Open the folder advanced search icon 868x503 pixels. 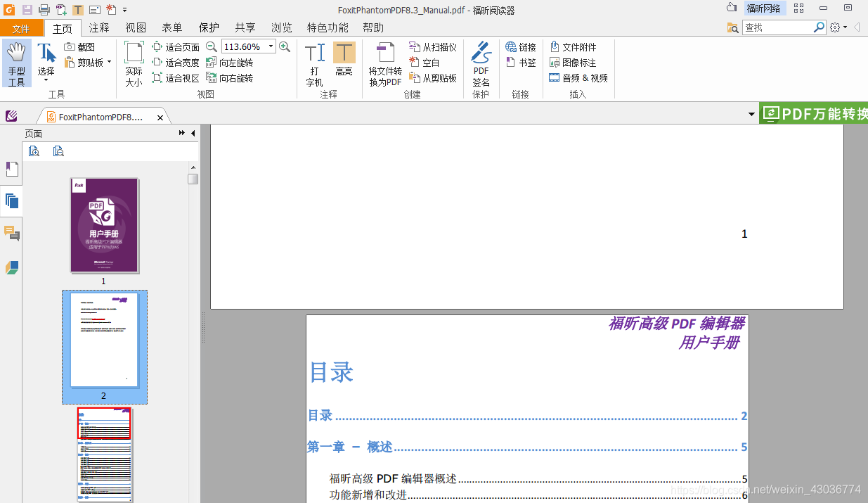click(x=733, y=27)
